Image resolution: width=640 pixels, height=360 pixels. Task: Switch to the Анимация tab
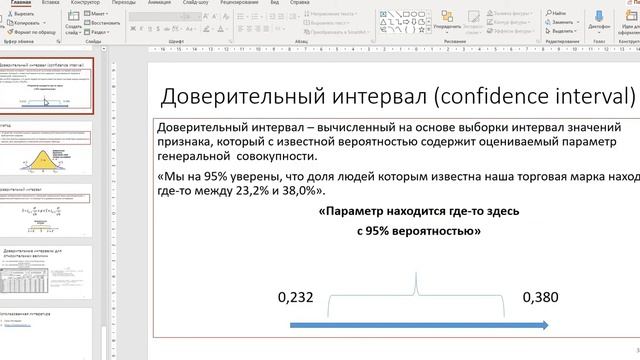(x=159, y=2)
